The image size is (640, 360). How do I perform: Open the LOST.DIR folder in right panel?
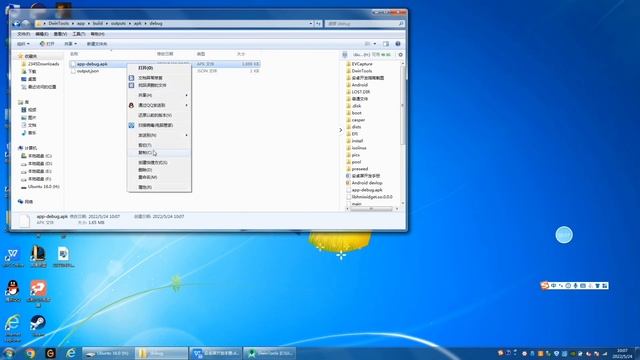[x=358, y=92]
